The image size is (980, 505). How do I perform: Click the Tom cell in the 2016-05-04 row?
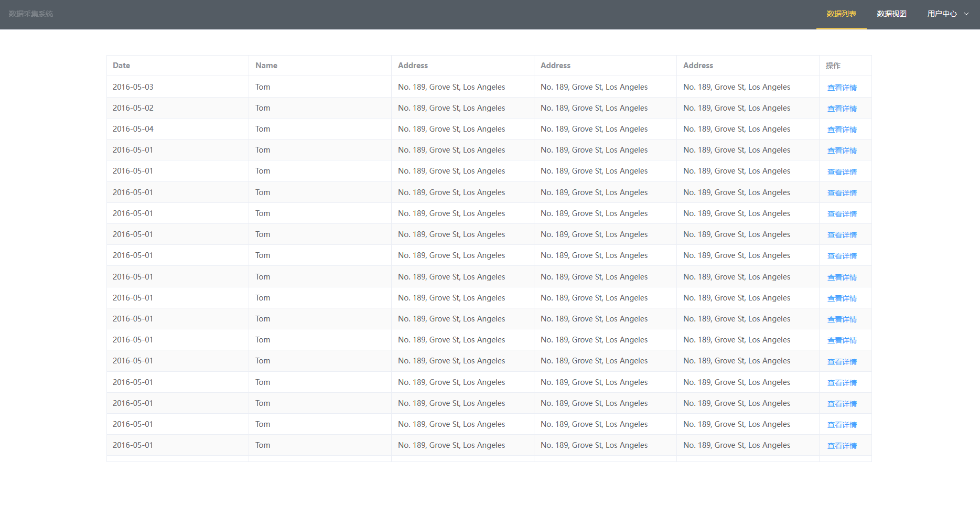(x=263, y=129)
